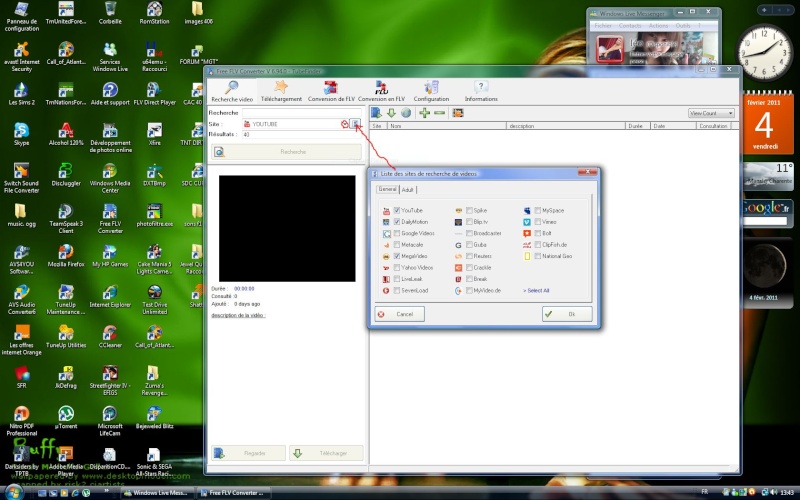Image resolution: width=800 pixels, height=500 pixels.
Task: Switch to the Adult tab in site list
Action: coord(408,190)
